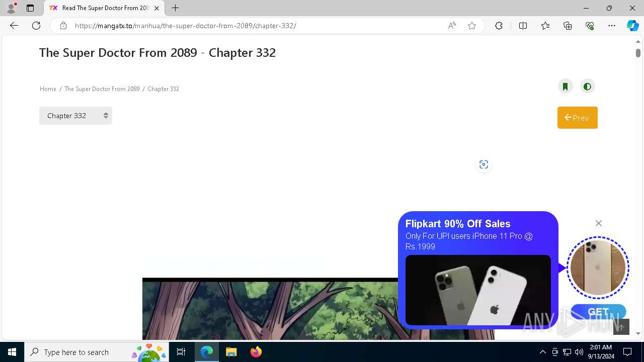Close the Flipkart ad popup

coord(598,223)
